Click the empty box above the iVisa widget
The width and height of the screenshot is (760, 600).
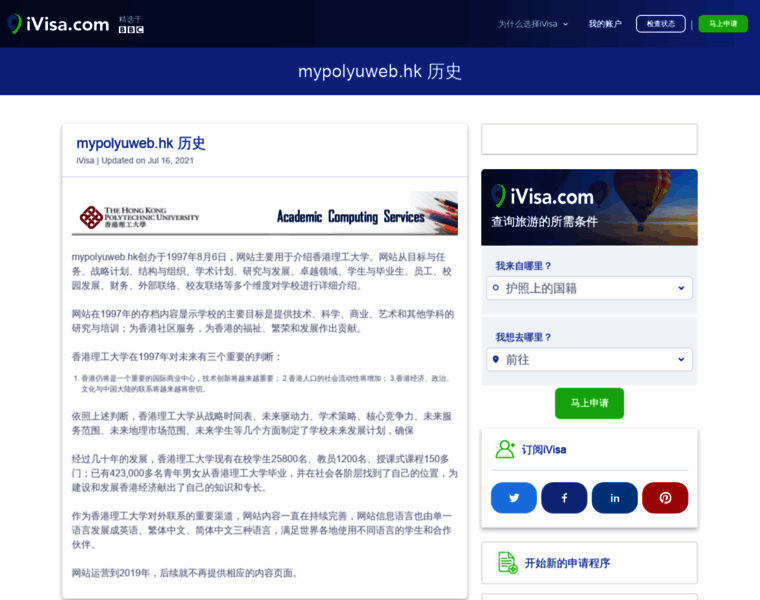point(589,139)
